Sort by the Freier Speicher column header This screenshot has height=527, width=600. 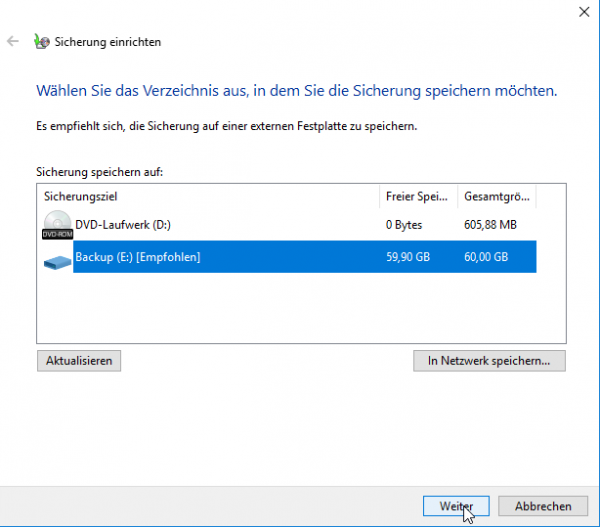pos(418,196)
